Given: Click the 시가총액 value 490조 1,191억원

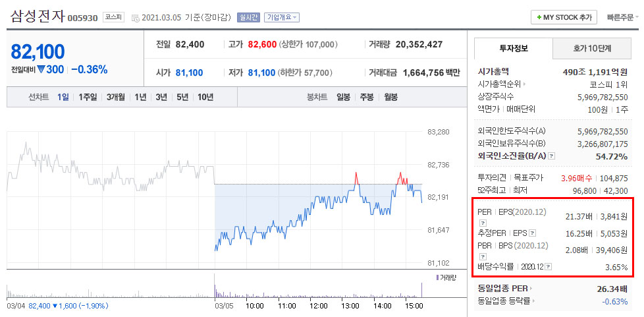Looking at the screenshot, I should pos(595,72).
